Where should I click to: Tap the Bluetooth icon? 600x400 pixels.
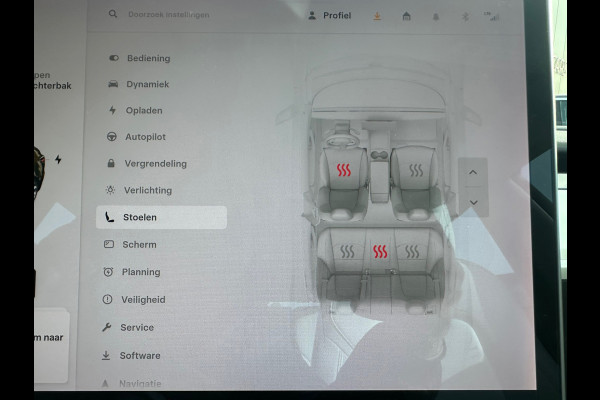pos(465,16)
